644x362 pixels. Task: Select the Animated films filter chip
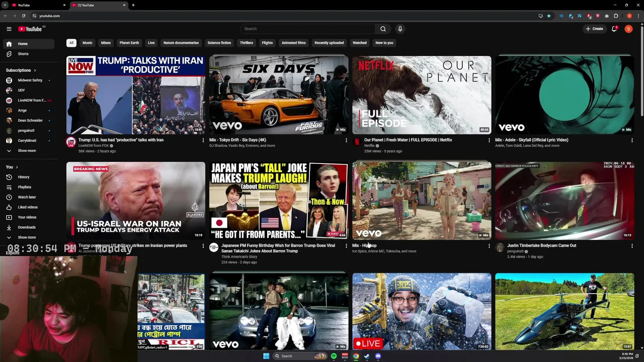(294, 43)
